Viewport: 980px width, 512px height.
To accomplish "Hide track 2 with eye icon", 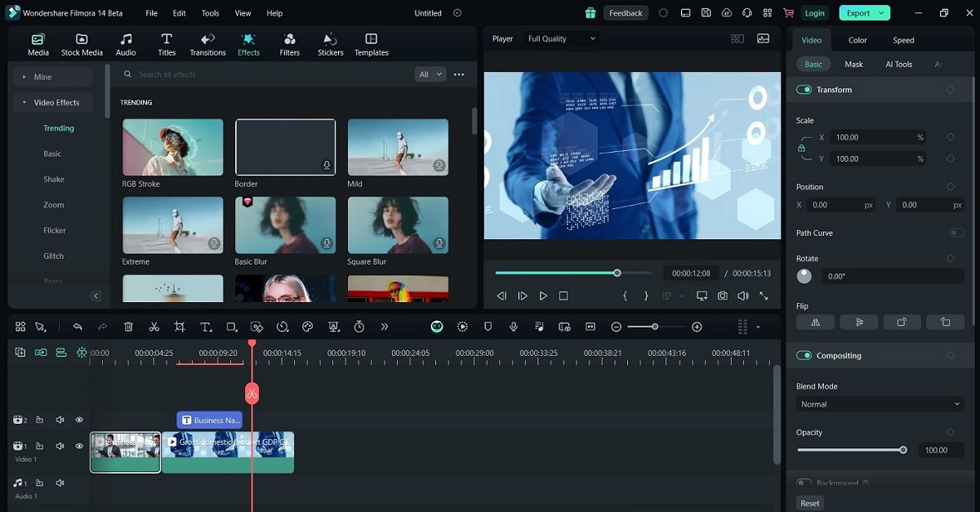I will [x=79, y=420].
